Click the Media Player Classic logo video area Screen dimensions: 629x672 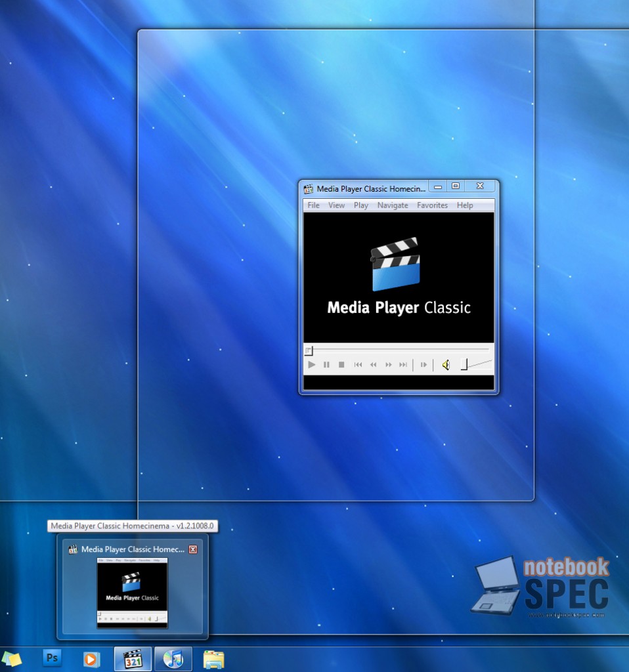pyautogui.click(x=399, y=278)
